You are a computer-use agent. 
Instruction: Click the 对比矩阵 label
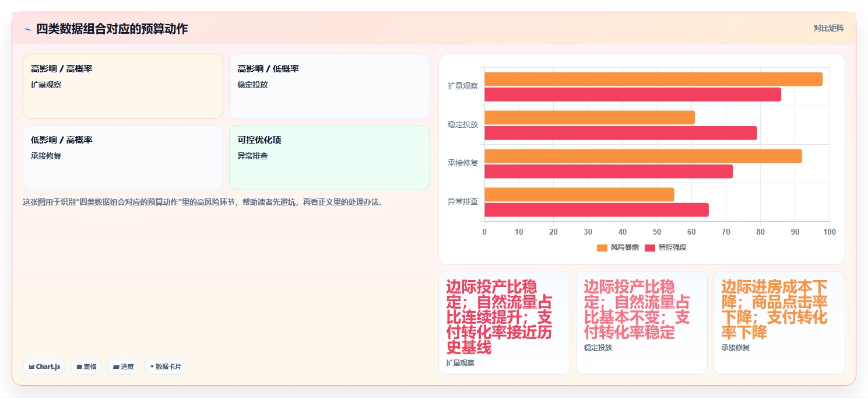(828, 28)
